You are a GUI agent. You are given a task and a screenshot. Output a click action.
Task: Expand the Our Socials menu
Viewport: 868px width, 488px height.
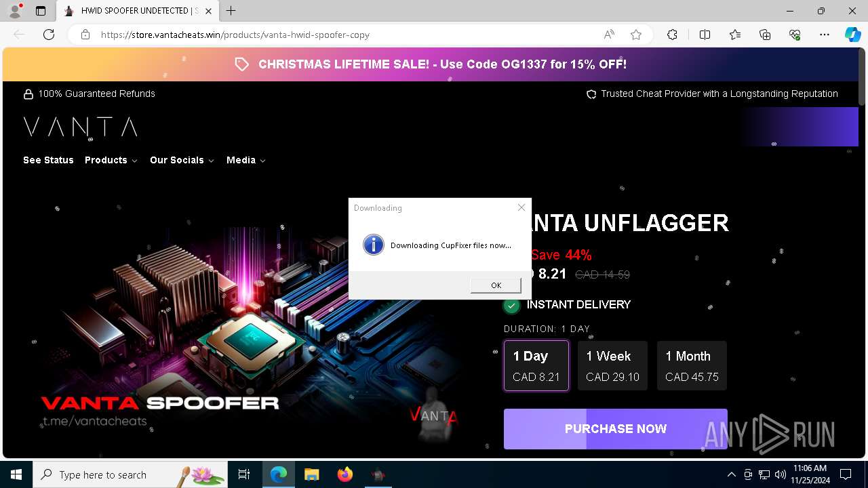pyautogui.click(x=182, y=160)
